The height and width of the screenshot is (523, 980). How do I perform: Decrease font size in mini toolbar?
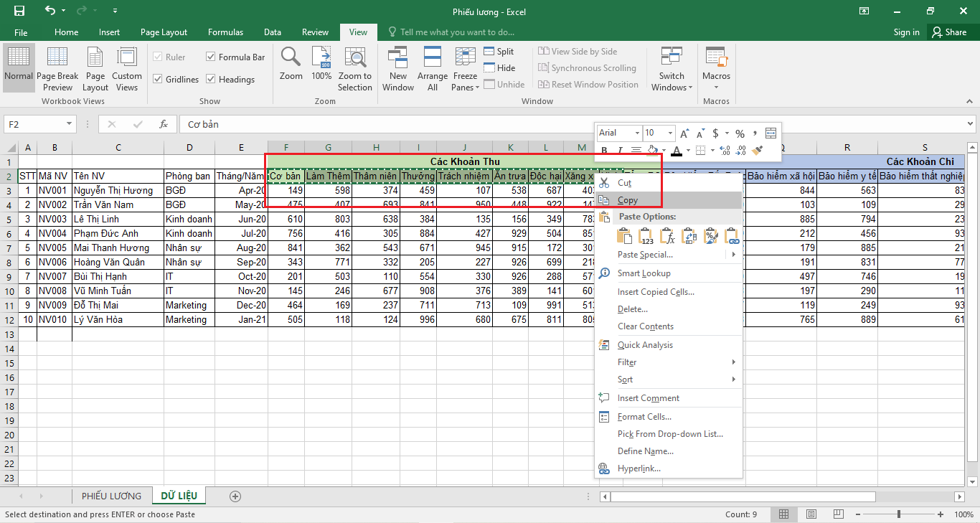point(699,133)
